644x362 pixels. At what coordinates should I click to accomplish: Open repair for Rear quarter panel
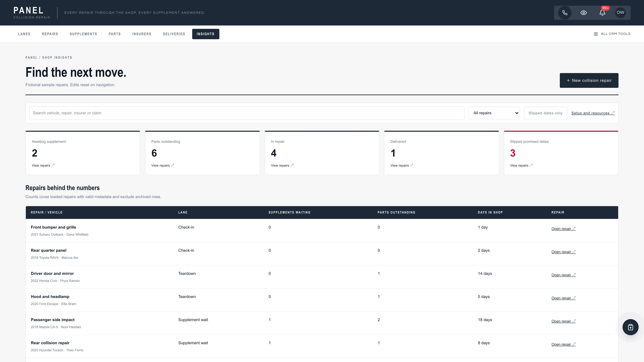tap(563, 252)
